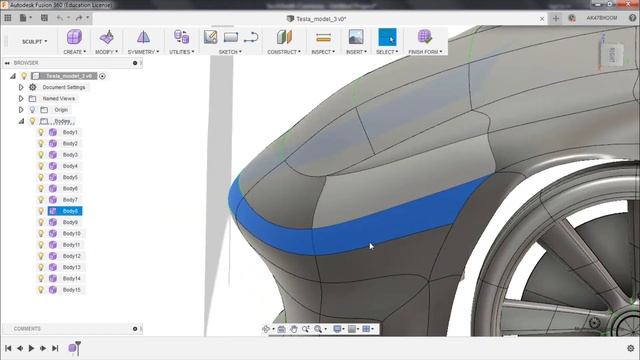Activate the Tesla_model_3 component radio button
640x360 pixels.
click(102, 76)
